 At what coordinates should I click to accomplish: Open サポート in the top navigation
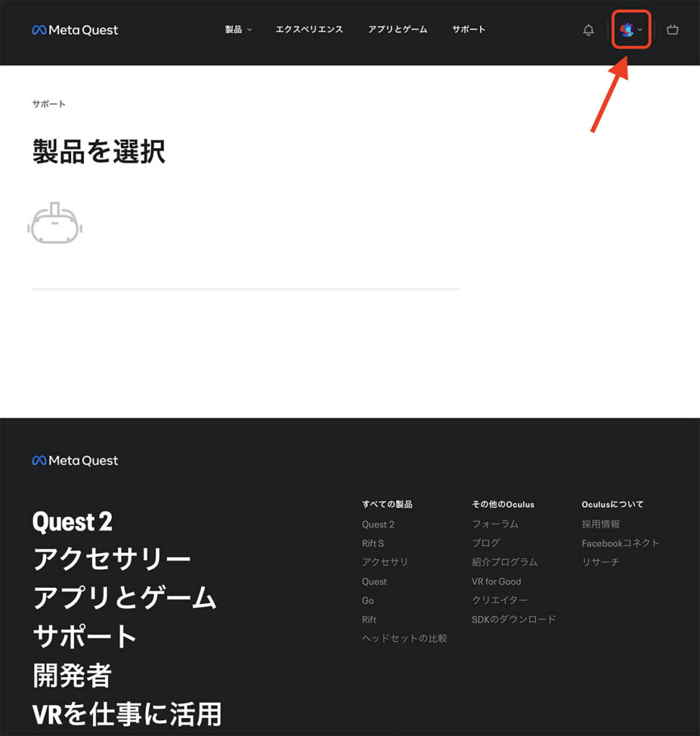469,29
